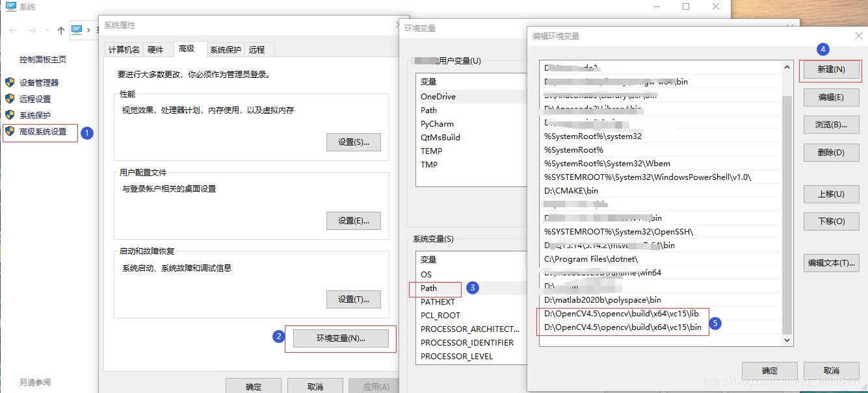Click the 编辑文本(T) button

(830, 262)
